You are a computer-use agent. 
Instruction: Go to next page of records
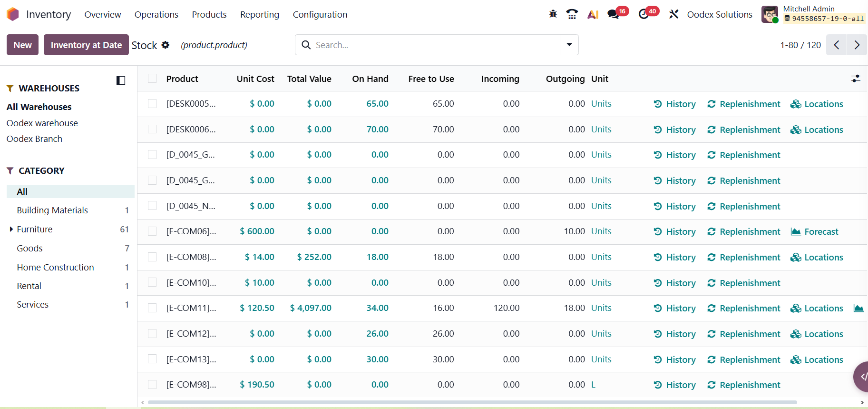[x=857, y=45]
